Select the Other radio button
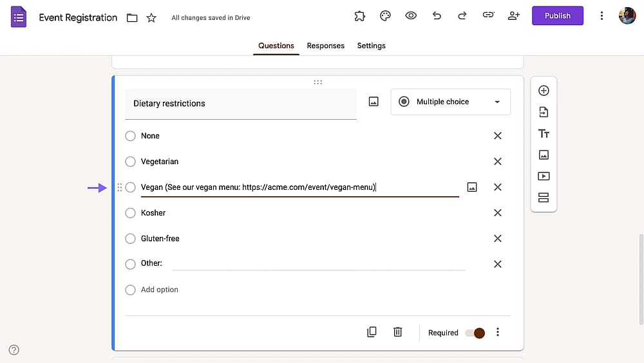 [x=130, y=264]
